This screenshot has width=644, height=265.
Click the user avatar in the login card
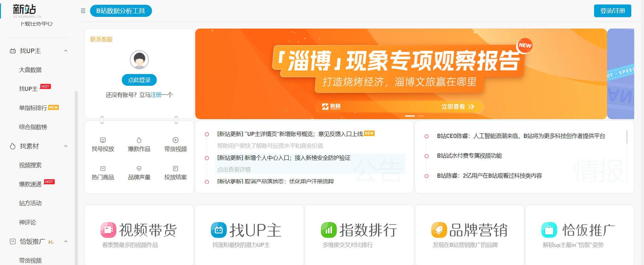pyautogui.click(x=139, y=60)
